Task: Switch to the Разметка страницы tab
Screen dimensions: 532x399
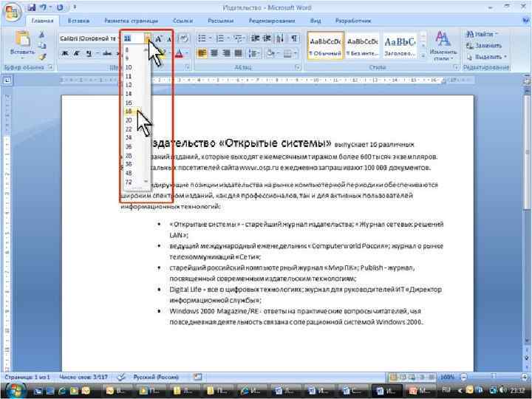Action: (x=131, y=21)
